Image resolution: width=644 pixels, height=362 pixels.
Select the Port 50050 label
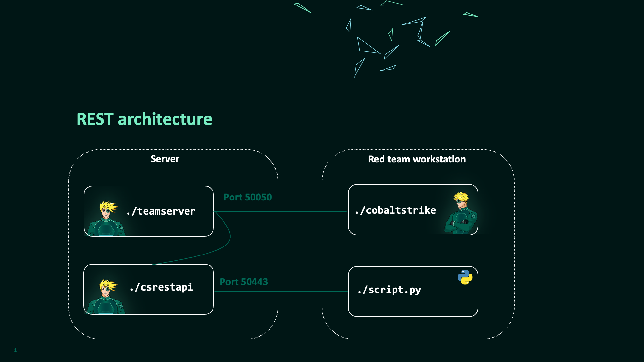pos(248,197)
